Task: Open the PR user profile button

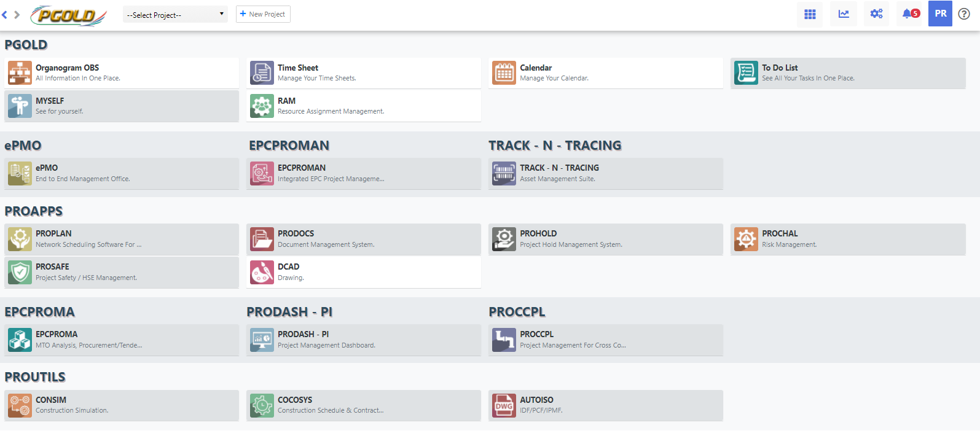Action: click(940, 14)
